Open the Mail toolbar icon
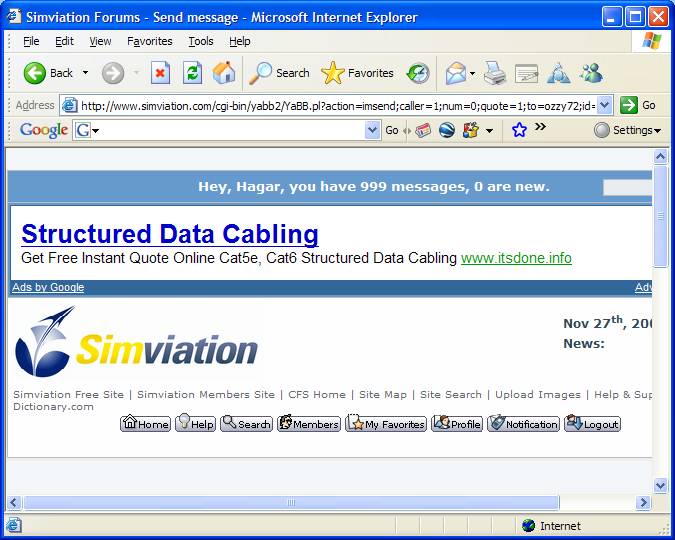This screenshot has width=675, height=540. 456,73
